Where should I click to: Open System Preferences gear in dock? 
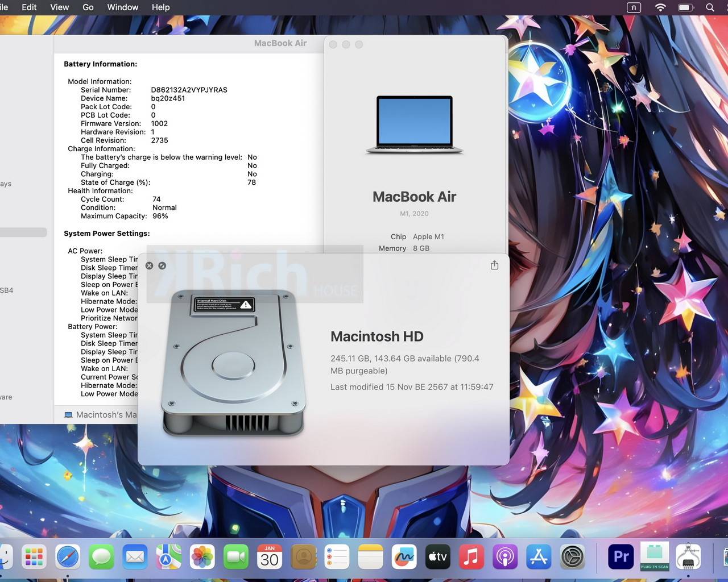[572, 557]
